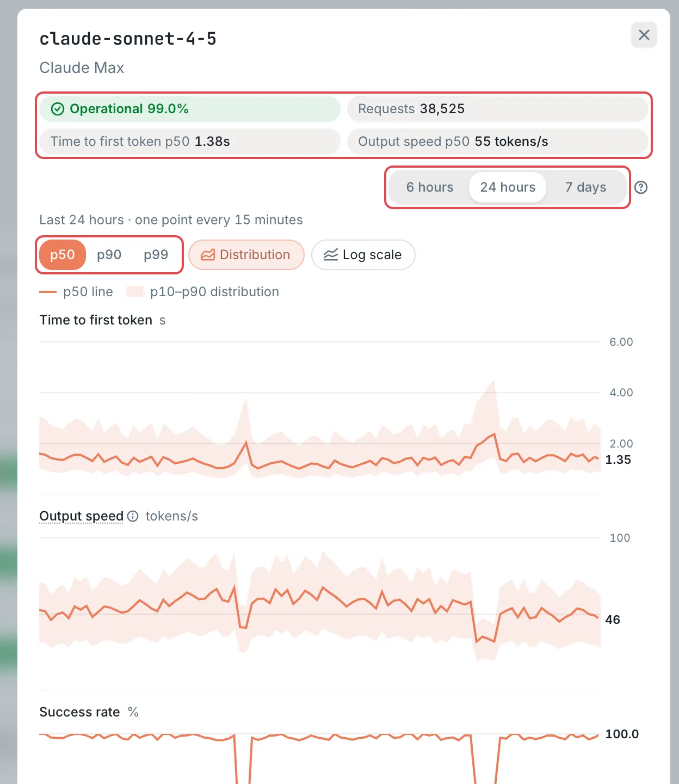Click the p10–p90 distribution legend swatch

click(135, 292)
